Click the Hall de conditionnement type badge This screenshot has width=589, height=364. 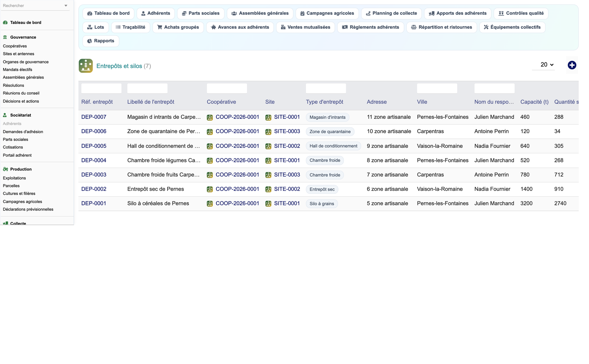(x=333, y=146)
